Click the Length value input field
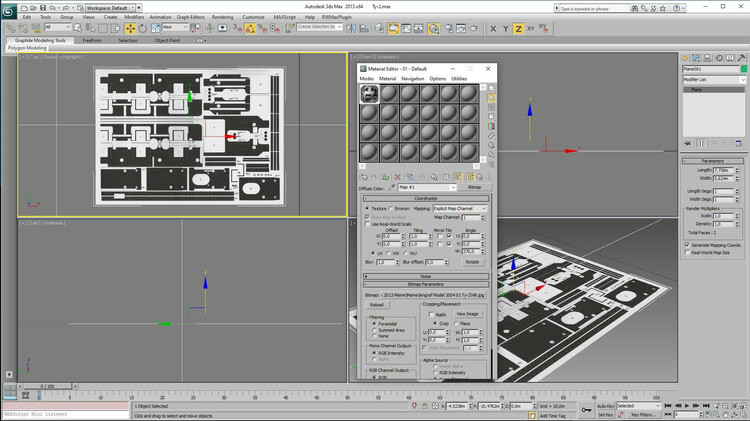Screen dimensions: 750x421 pos(722,171)
